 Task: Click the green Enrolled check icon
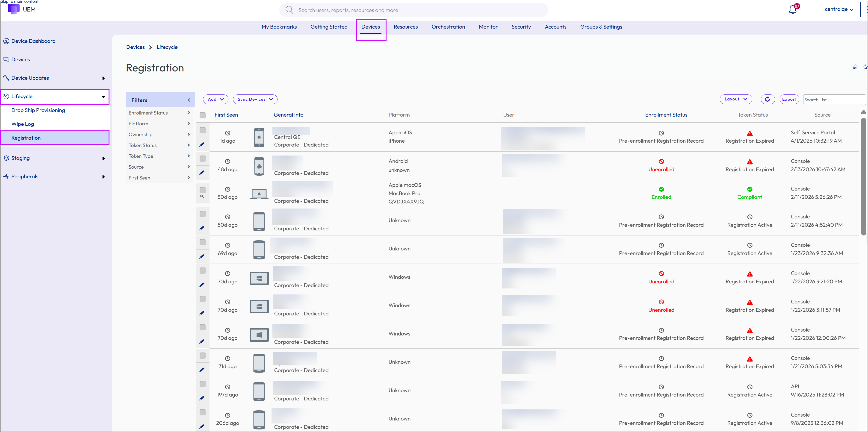661,189
